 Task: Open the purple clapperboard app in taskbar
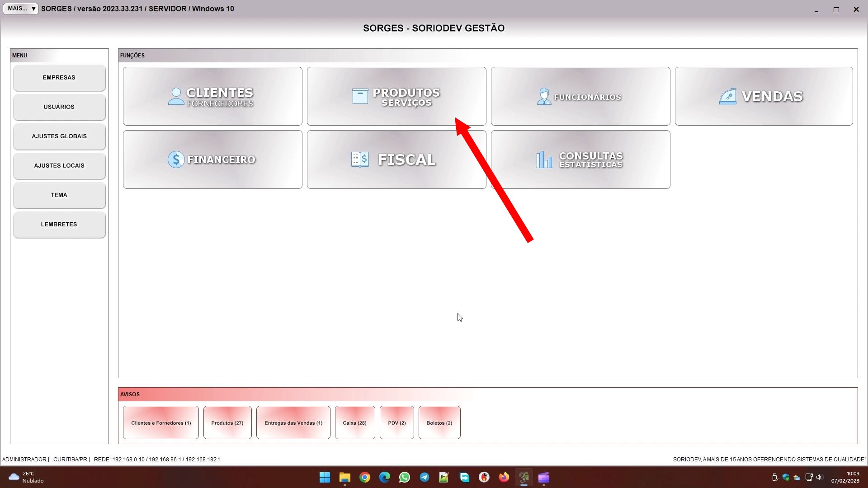(544, 478)
